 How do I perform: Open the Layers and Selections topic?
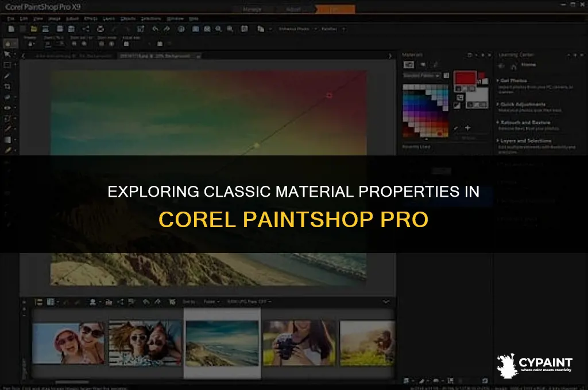pyautogui.click(x=524, y=141)
